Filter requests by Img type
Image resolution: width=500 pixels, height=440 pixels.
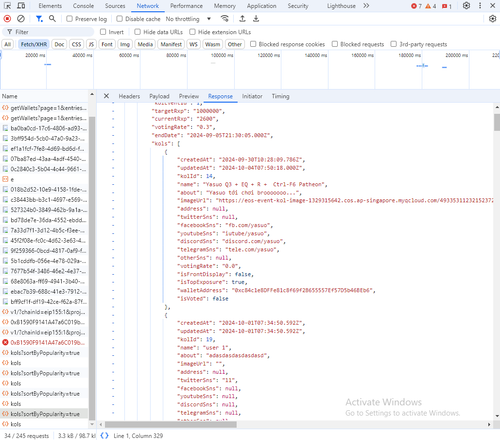(x=125, y=44)
